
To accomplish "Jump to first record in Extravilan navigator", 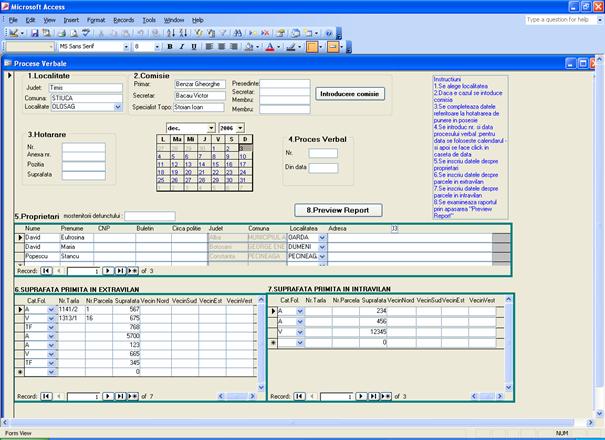I will click(45, 395).
